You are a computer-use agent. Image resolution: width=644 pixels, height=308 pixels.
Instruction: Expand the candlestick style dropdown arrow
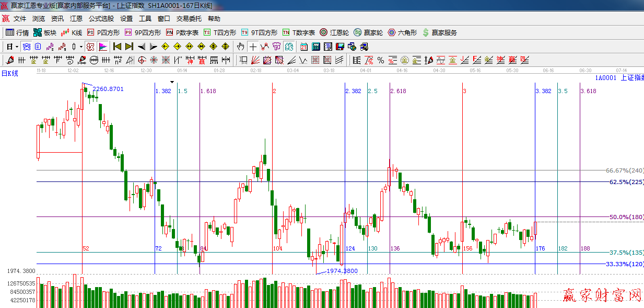coord(80,47)
